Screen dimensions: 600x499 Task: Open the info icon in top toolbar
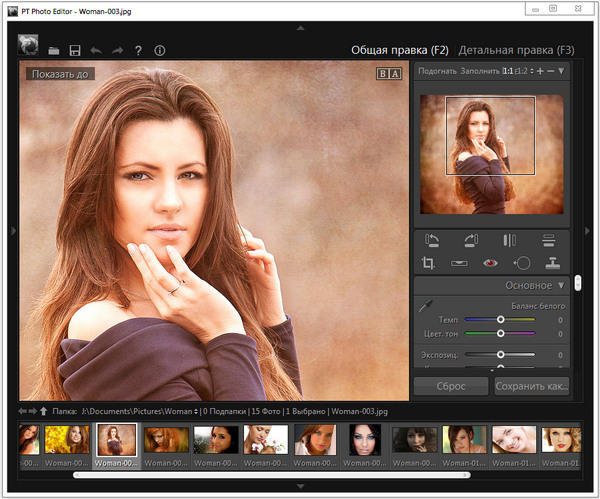[159, 50]
